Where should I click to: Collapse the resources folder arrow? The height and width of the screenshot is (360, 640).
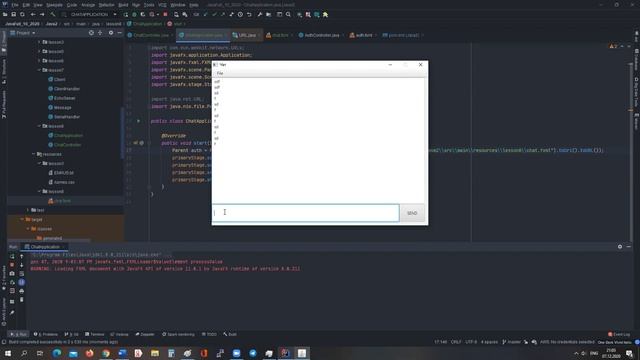pyautogui.click(x=33, y=154)
